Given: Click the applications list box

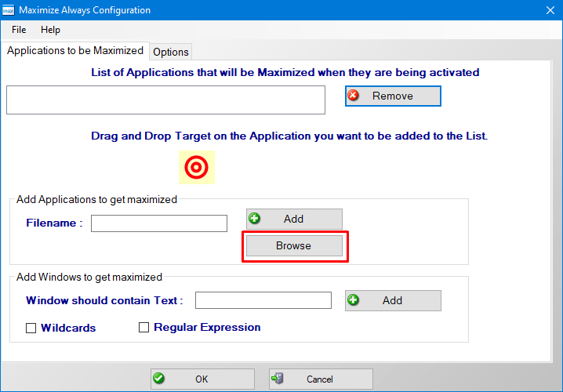Looking at the screenshot, I should point(166,100).
